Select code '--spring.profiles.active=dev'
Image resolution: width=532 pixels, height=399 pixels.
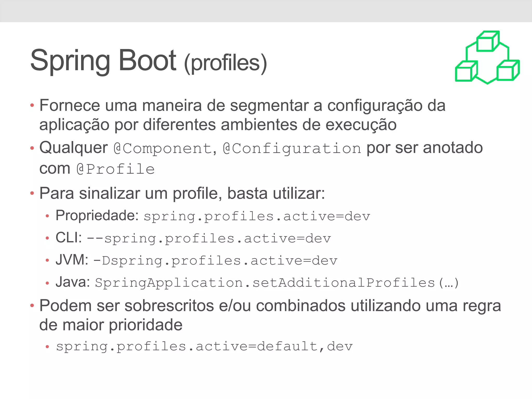pyautogui.click(x=209, y=239)
